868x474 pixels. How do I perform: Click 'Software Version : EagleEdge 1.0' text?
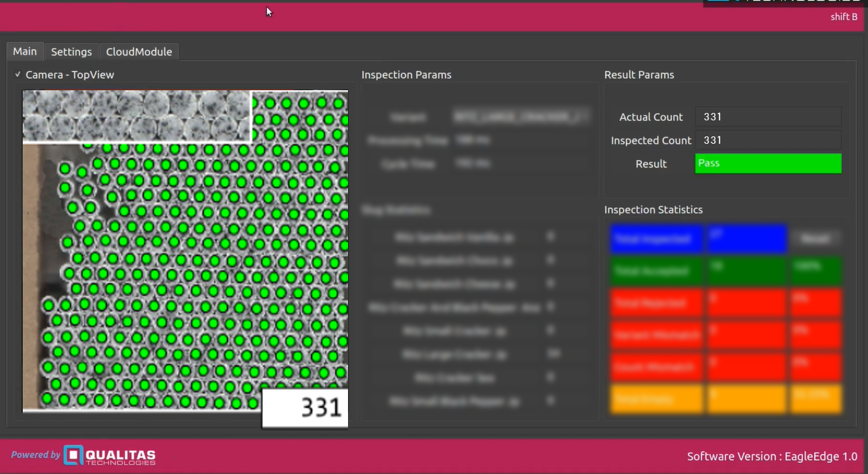coord(772,457)
